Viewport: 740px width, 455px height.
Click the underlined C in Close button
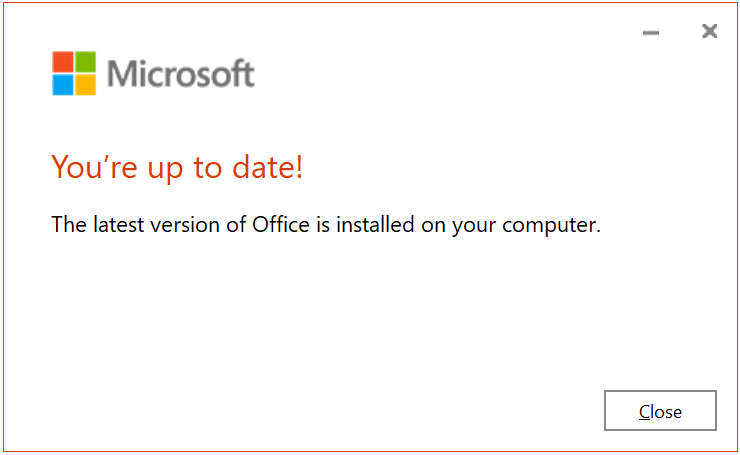[644, 411]
